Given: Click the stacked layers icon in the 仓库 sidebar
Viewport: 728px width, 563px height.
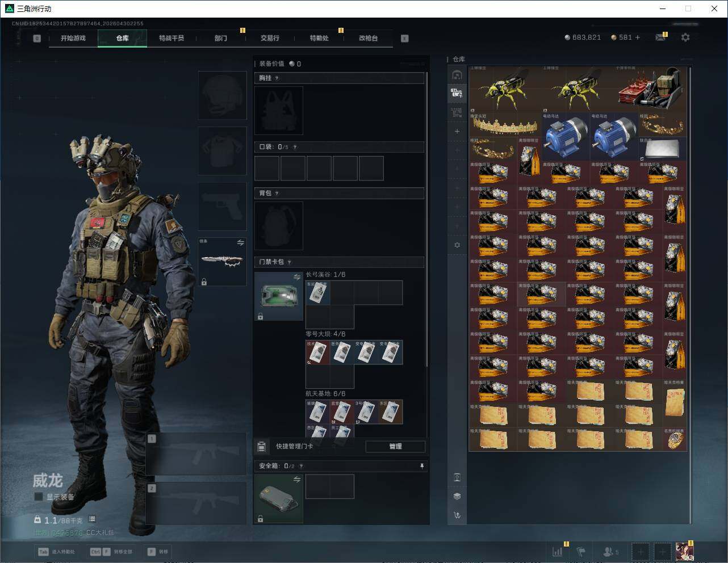Looking at the screenshot, I should (x=457, y=496).
